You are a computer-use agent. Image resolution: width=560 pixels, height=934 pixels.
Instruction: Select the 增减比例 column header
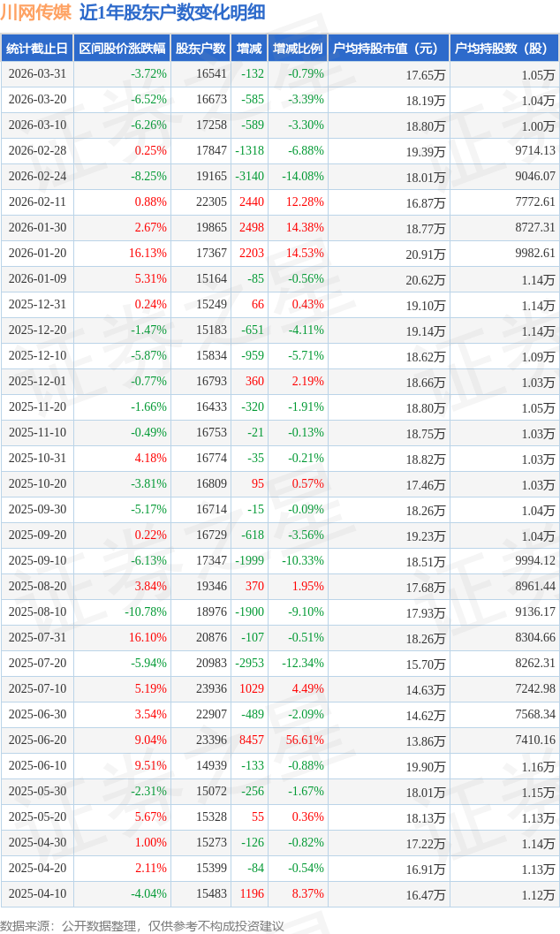point(298,49)
